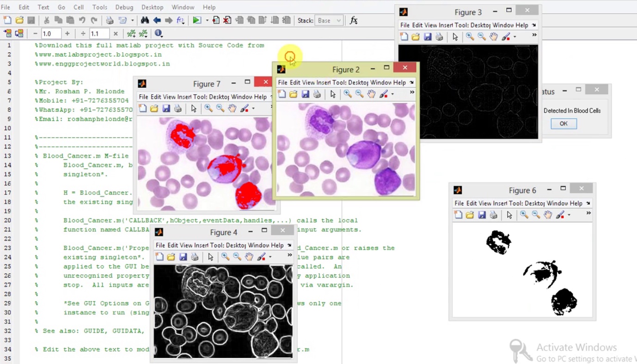
Task: Save Figure 6 with the floppy disk icon
Action: click(x=482, y=214)
